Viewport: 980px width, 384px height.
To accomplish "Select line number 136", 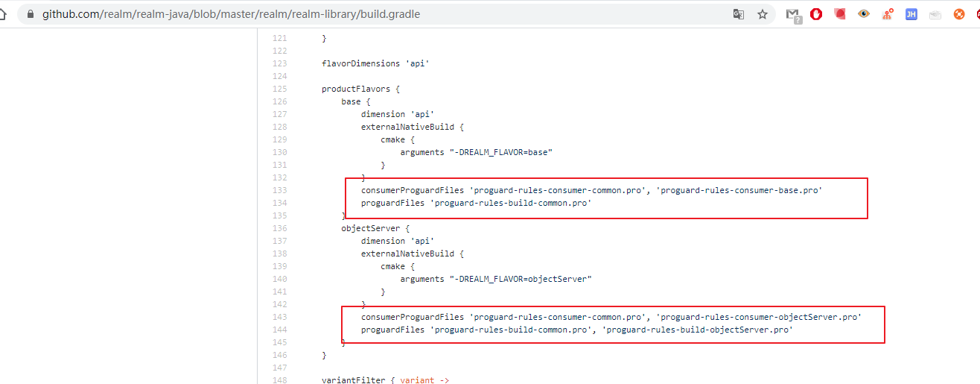I will 279,228.
